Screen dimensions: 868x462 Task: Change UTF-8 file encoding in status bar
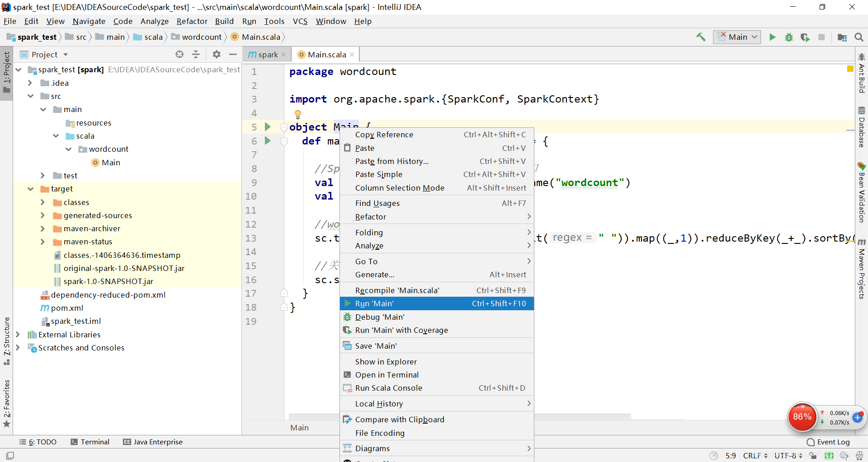tap(788, 456)
